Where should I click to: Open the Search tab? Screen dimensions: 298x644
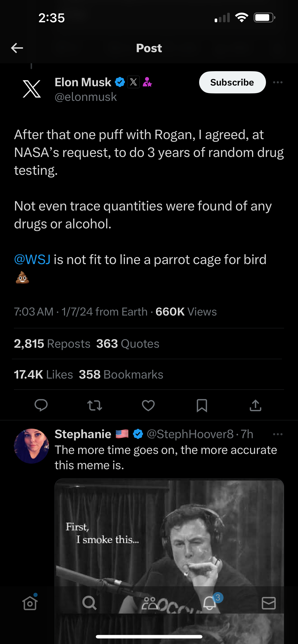click(89, 603)
